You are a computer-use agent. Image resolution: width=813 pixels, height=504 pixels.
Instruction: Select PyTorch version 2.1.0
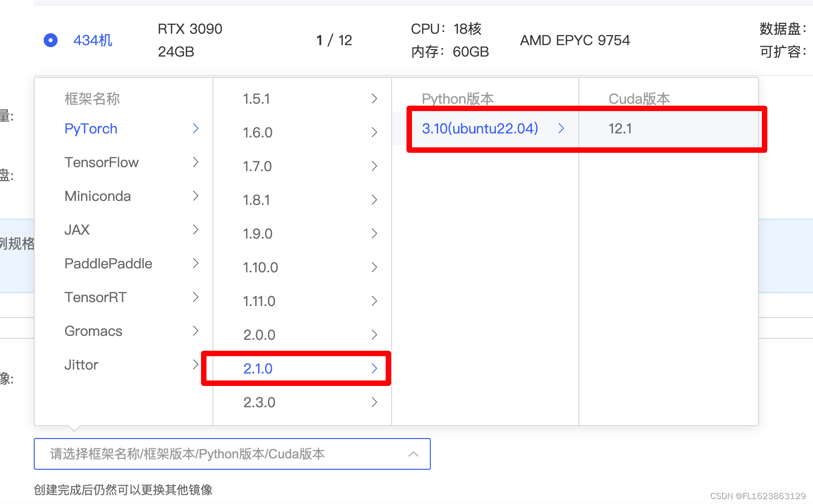pos(258,369)
